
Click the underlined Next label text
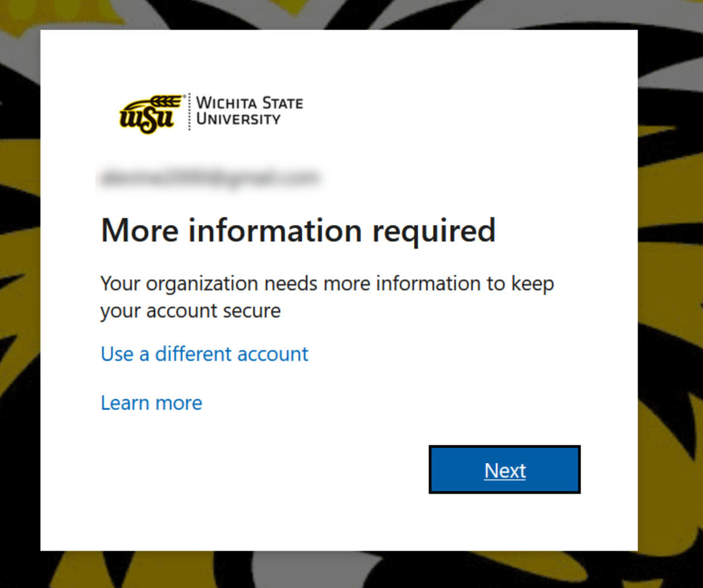point(504,470)
